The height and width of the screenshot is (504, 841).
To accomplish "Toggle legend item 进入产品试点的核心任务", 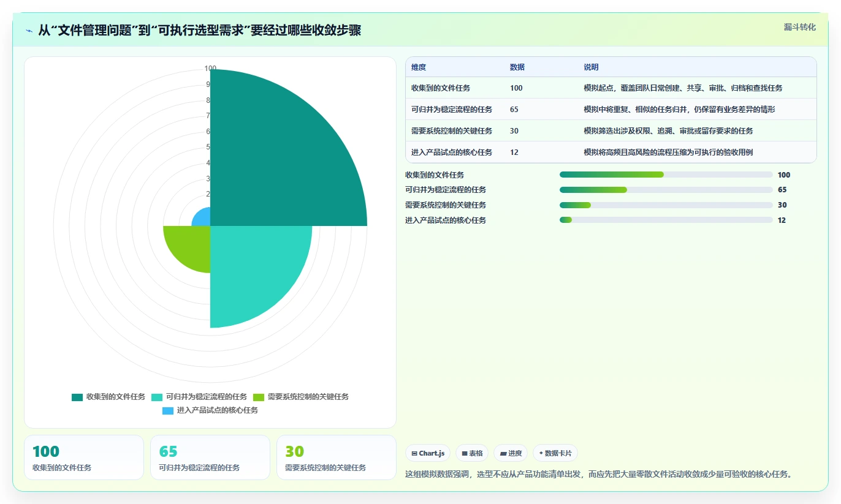I will [210, 410].
